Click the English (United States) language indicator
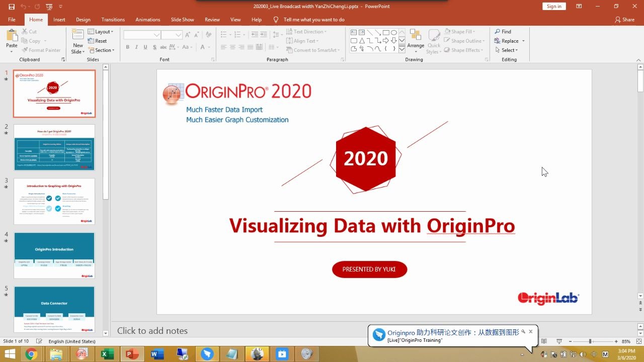This screenshot has width=644, height=362. [72, 341]
